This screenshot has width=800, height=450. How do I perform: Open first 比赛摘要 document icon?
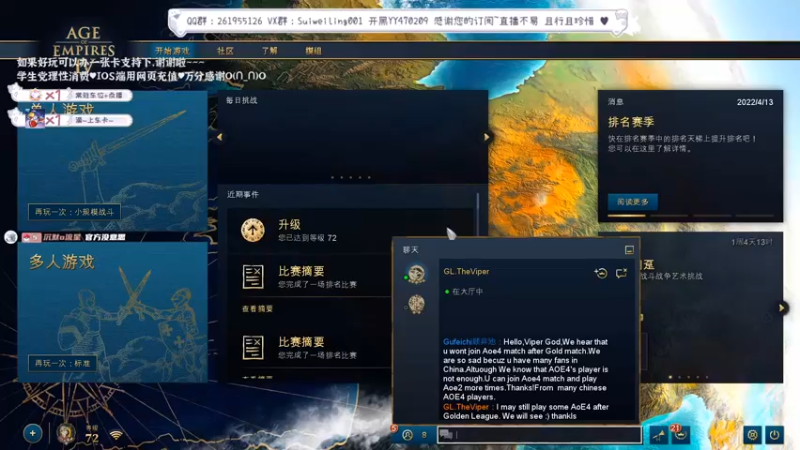[253, 277]
